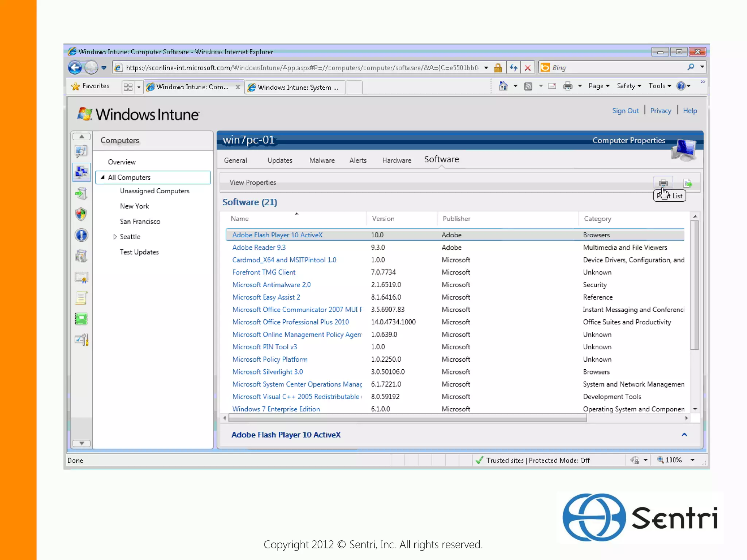Viewport: 747px width, 560px height.
Task: Open the Endpoint Protection shield icon
Action: [81, 214]
